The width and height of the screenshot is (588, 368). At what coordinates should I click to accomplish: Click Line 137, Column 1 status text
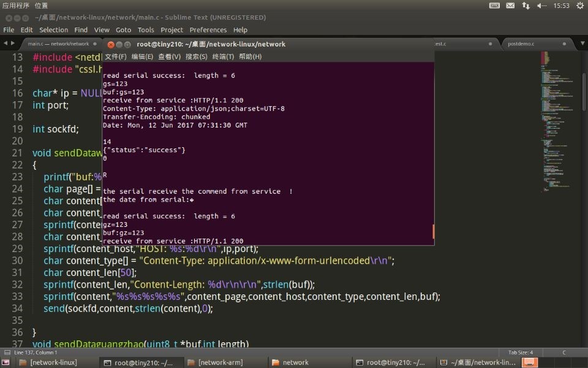click(36, 352)
